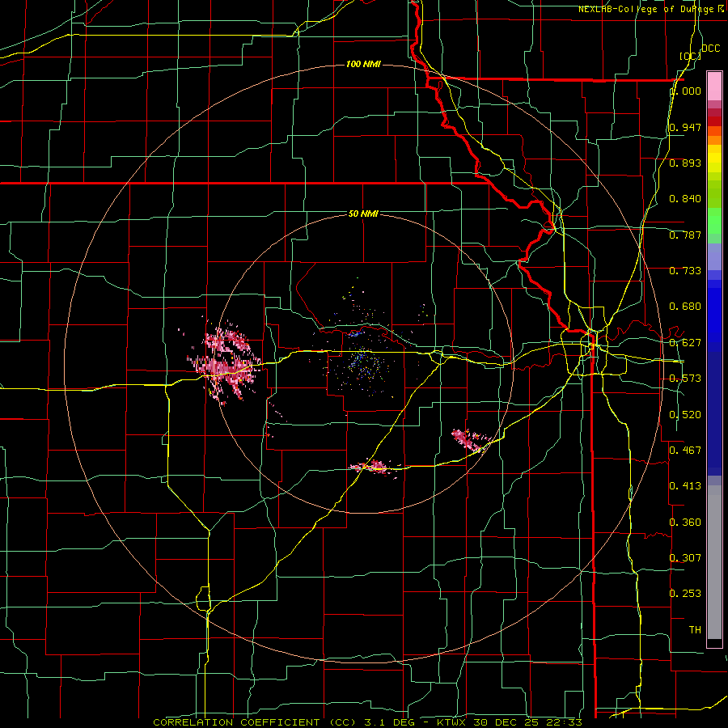
Task: Click the 30 DEC 25 22:33 timestamp
Action: [528, 722]
